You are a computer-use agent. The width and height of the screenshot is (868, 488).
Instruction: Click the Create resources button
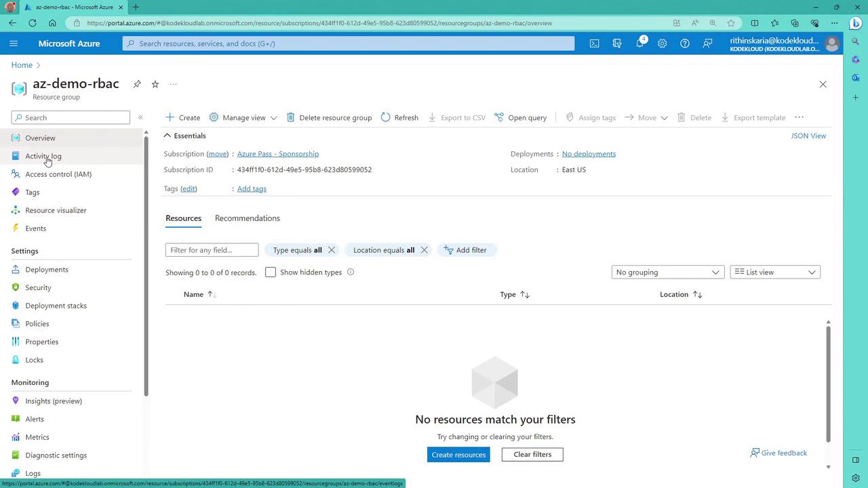pyautogui.click(x=458, y=454)
